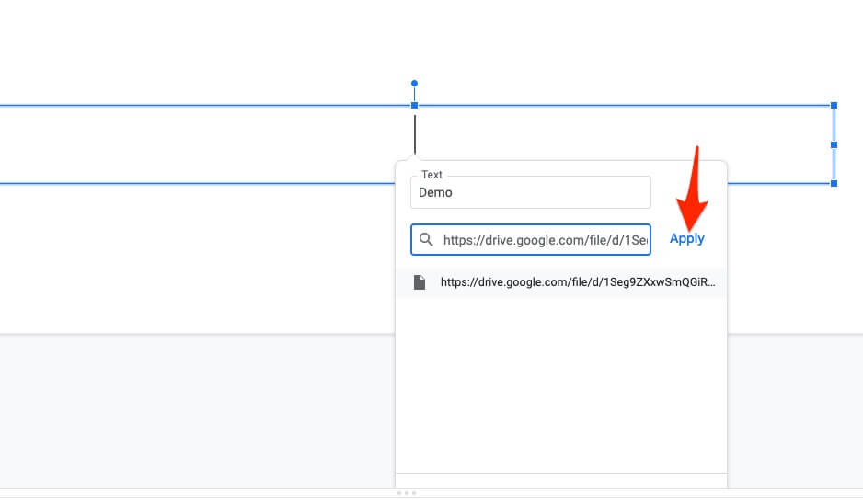Click the top border of the text box
The image size is (863, 504).
(230, 105)
